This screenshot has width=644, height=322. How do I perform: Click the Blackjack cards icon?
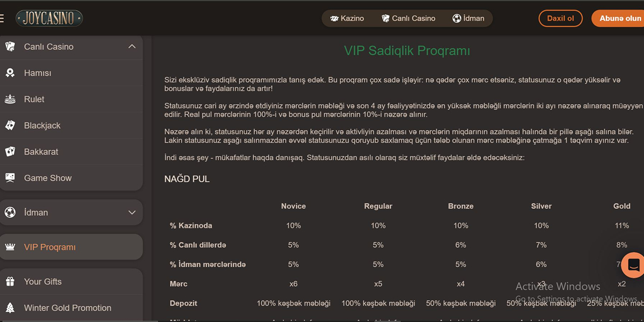10,126
